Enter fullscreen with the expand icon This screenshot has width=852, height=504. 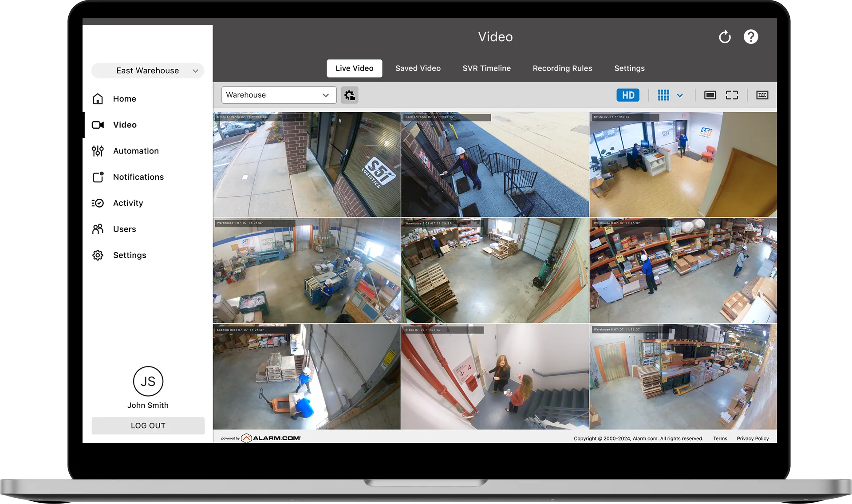pyautogui.click(x=732, y=95)
